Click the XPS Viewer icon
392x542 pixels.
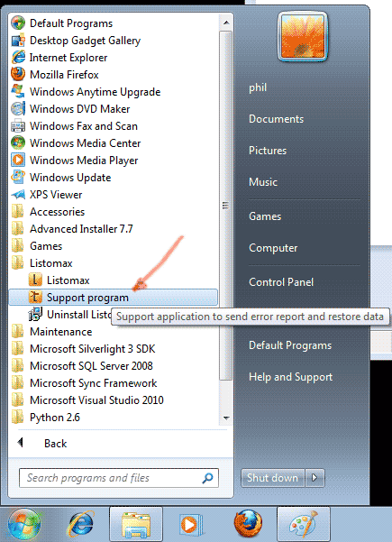[18, 195]
